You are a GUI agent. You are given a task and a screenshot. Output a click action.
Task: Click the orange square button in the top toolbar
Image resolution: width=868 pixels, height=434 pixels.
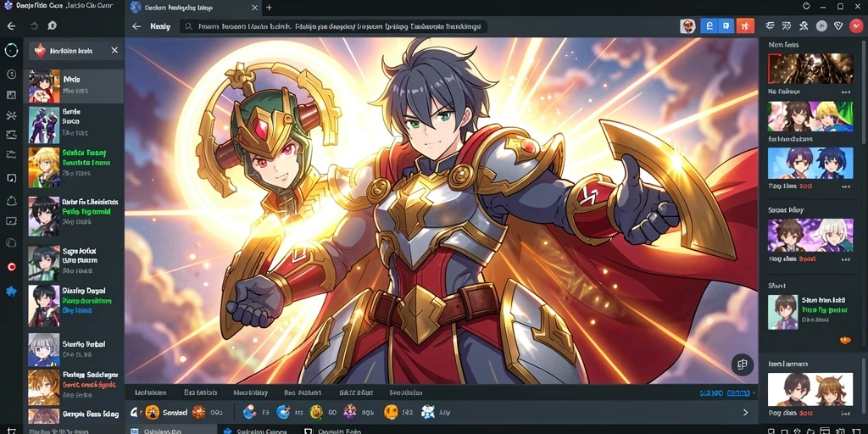click(746, 26)
